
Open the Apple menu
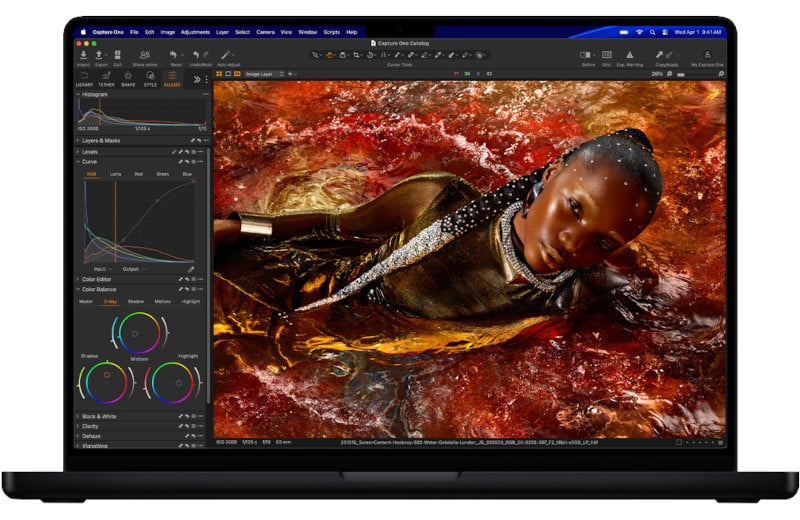tap(83, 32)
